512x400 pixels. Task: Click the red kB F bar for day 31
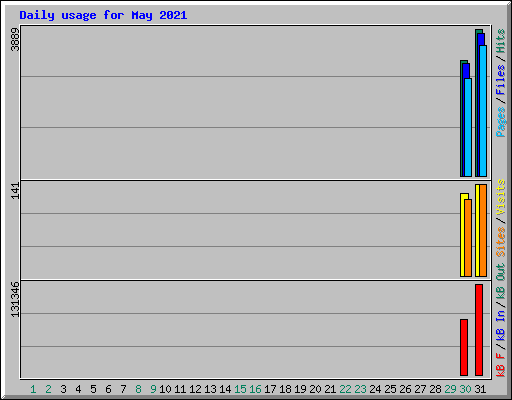[479, 330]
